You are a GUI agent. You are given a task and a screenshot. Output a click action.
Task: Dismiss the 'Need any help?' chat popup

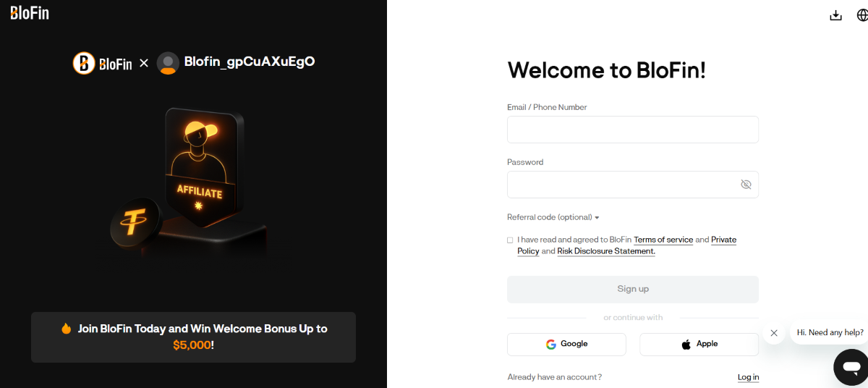pos(774,333)
